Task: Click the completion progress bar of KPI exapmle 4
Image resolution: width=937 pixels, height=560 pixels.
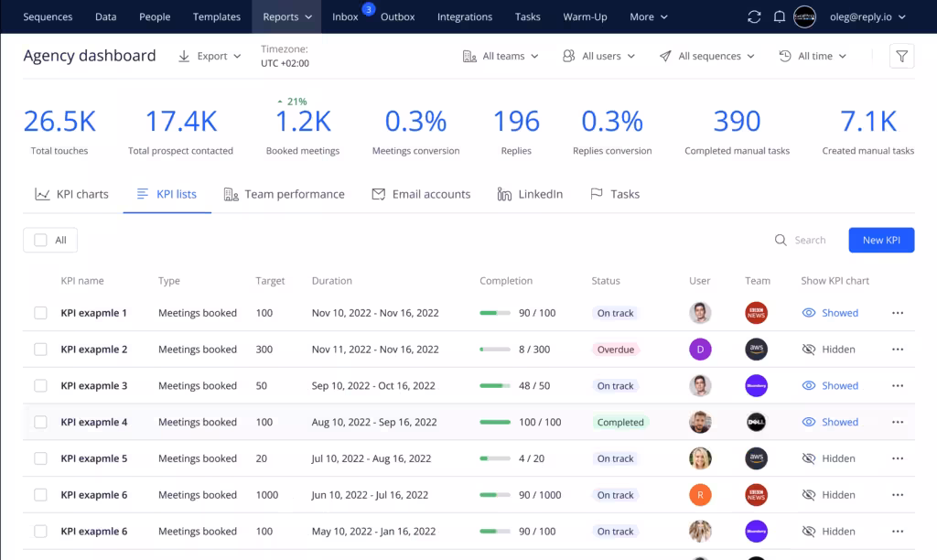Action: [x=495, y=423]
